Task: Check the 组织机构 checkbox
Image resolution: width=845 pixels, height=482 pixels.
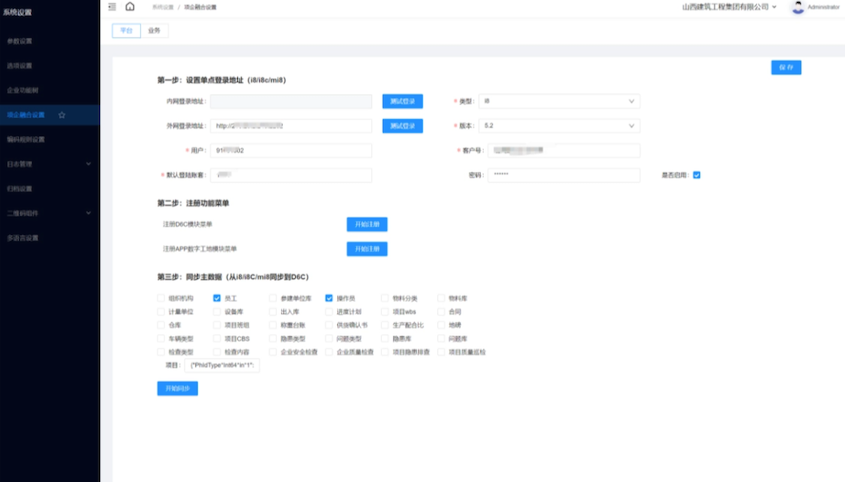Action: pyautogui.click(x=161, y=298)
